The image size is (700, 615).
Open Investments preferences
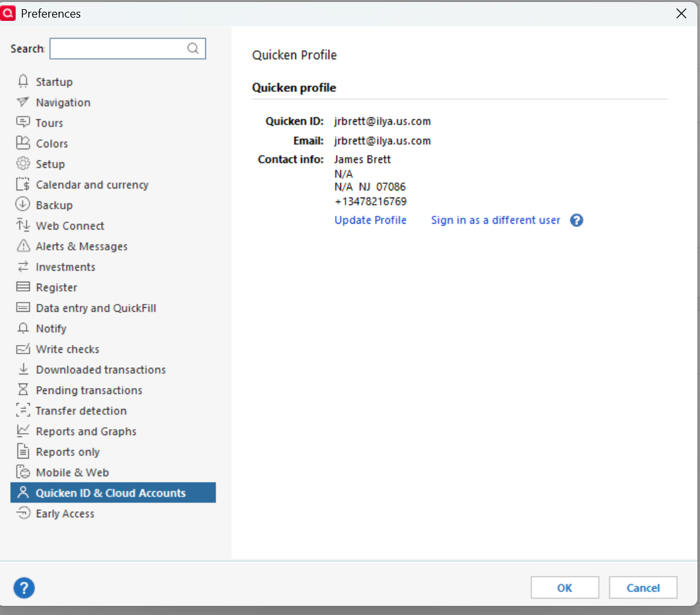pyautogui.click(x=65, y=267)
